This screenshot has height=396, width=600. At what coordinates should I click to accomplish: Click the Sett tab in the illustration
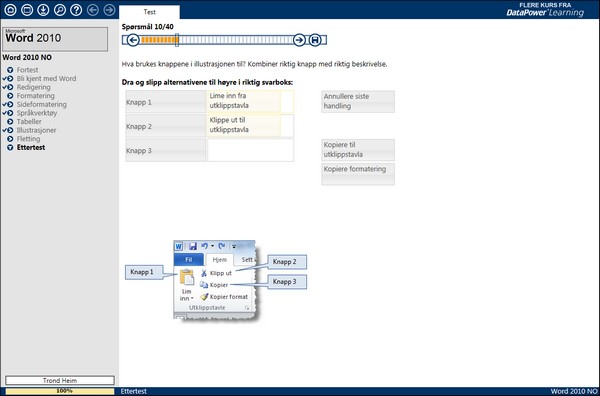click(x=247, y=259)
